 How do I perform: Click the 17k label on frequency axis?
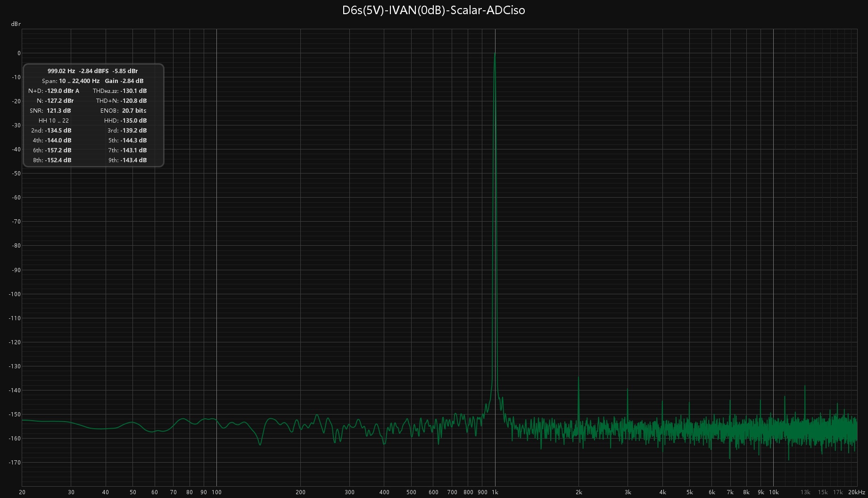click(838, 492)
